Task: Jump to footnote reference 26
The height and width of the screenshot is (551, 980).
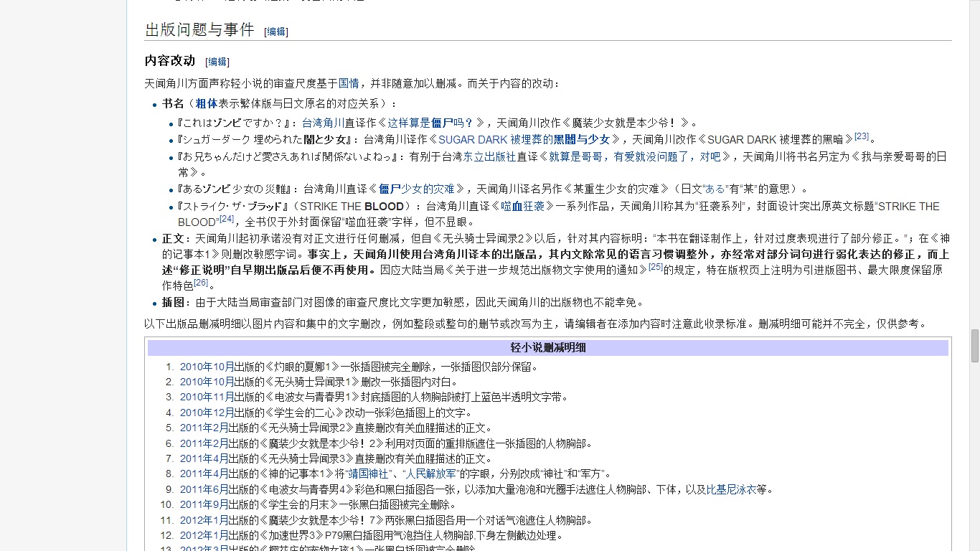Action: pyautogui.click(x=201, y=283)
